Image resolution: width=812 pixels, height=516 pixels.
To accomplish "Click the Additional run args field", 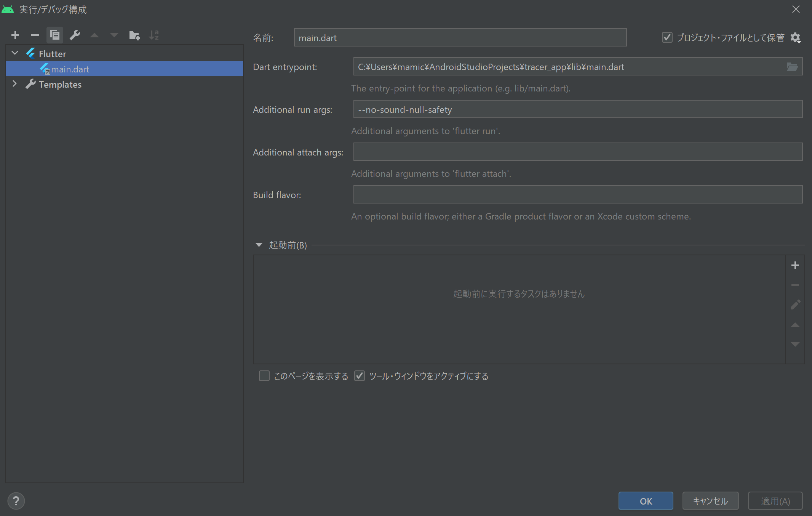I will [577, 109].
